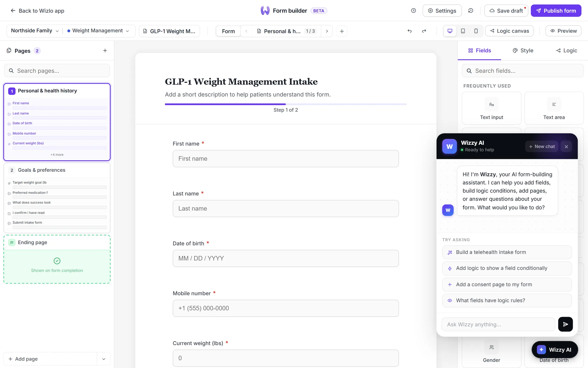Click the Wizlo logo icon
The height and width of the screenshot is (368, 588).
(265, 11)
